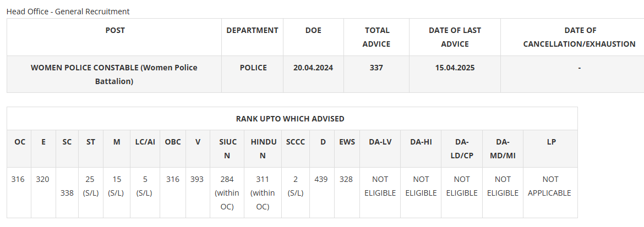The image size is (644, 227).
Task: Select the POLICE department cell
Action: [x=253, y=68]
